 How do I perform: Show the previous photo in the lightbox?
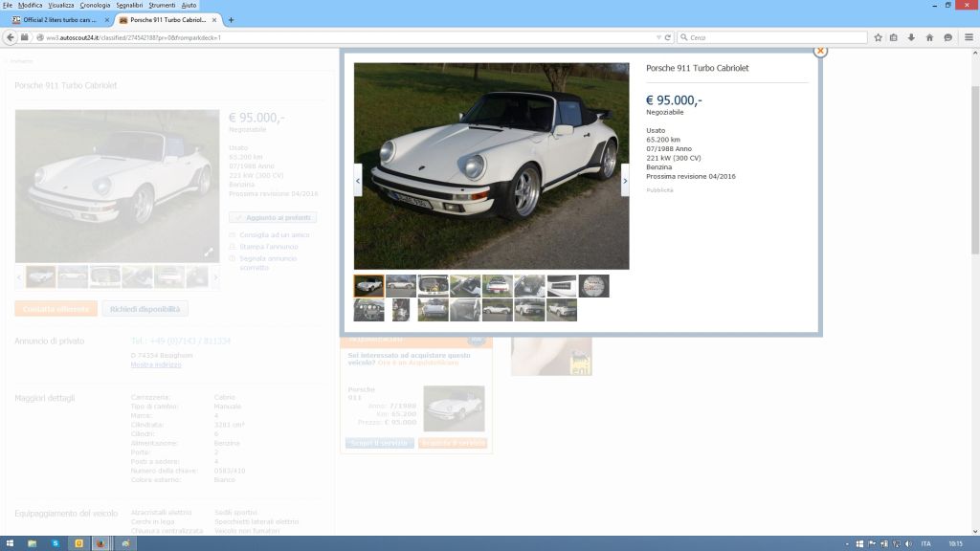pyautogui.click(x=358, y=181)
